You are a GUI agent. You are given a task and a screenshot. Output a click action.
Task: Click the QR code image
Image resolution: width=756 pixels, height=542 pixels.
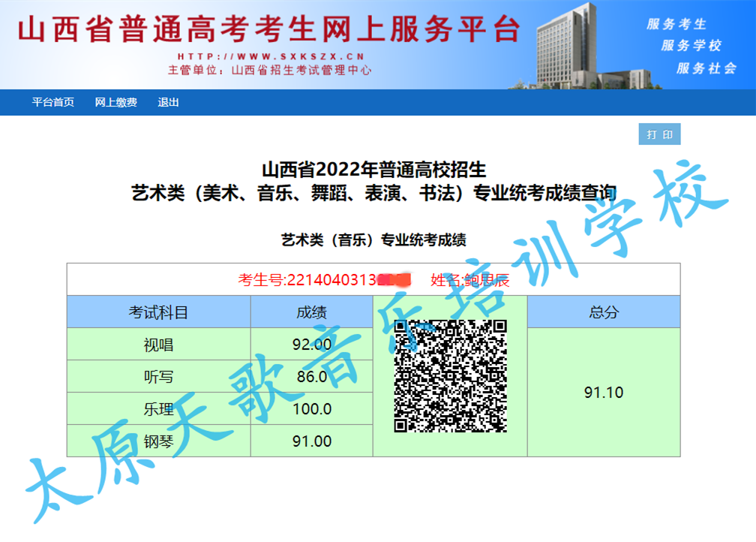point(450,376)
